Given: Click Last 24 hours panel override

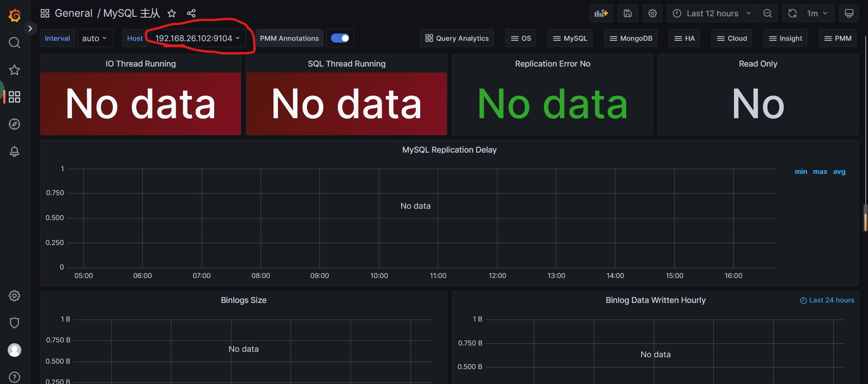Looking at the screenshot, I should pyautogui.click(x=827, y=300).
